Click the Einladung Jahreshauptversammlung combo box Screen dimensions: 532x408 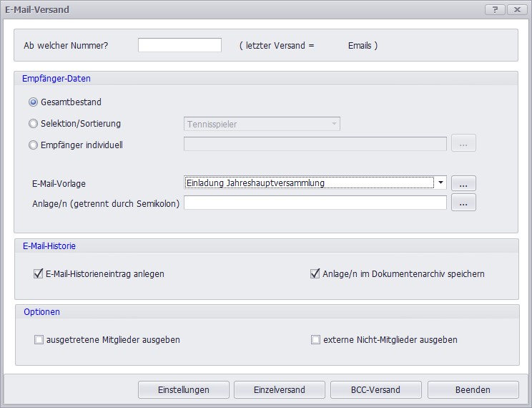(309, 183)
